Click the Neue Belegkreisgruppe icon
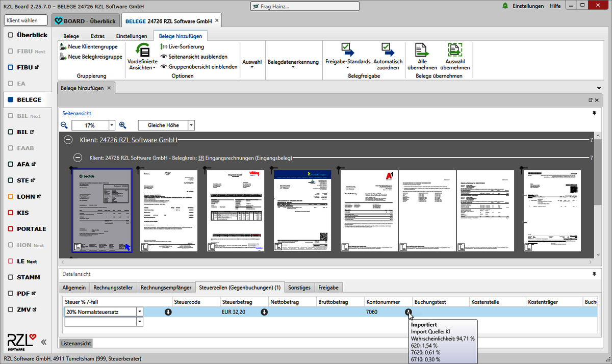 pos(63,57)
